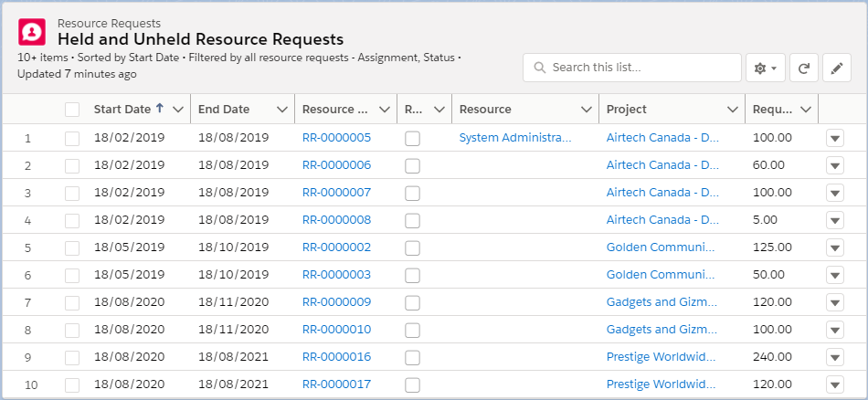
Task: Open row actions arrow for RR-0000002
Action: pos(834,247)
